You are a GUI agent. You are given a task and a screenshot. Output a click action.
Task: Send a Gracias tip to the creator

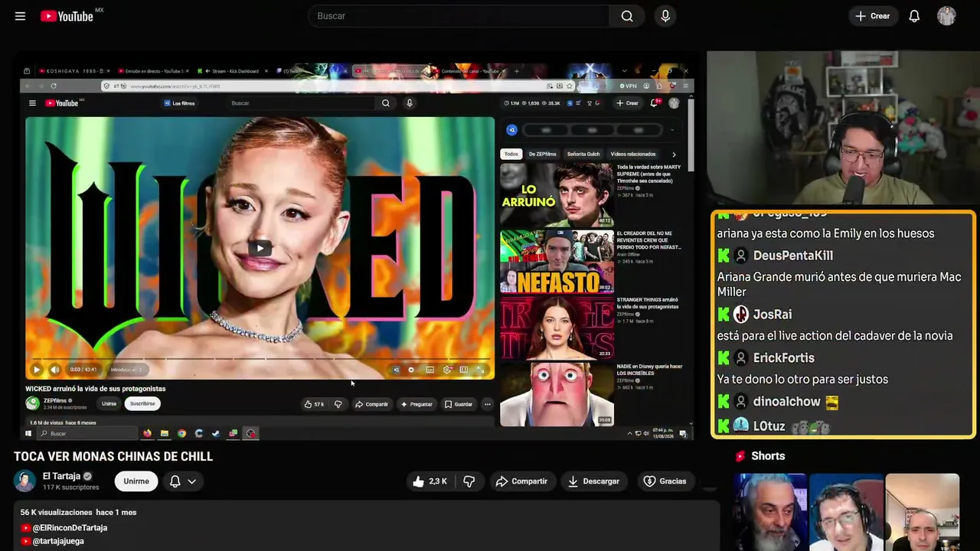click(x=665, y=481)
